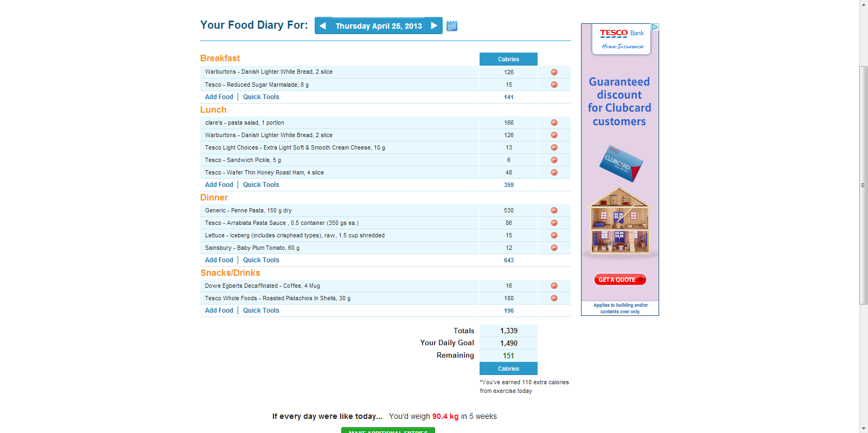The width and height of the screenshot is (868, 433).
Task: Remove Douwe Egberts Coffee entry
Action: (x=554, y=286)
